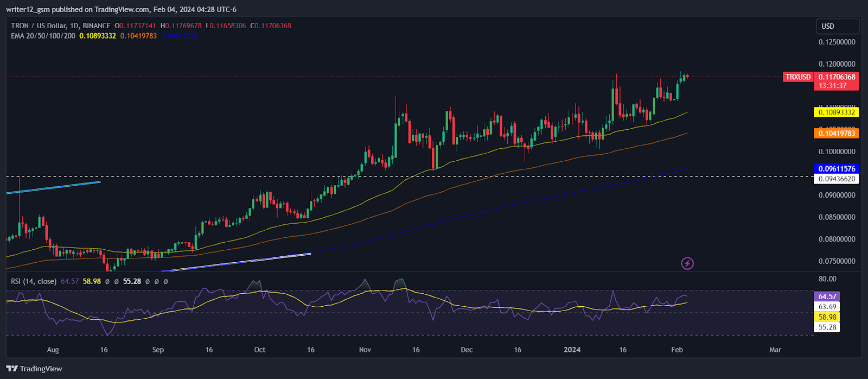Click the blue 0.09611576 price axis label

(x=836, y=169)
